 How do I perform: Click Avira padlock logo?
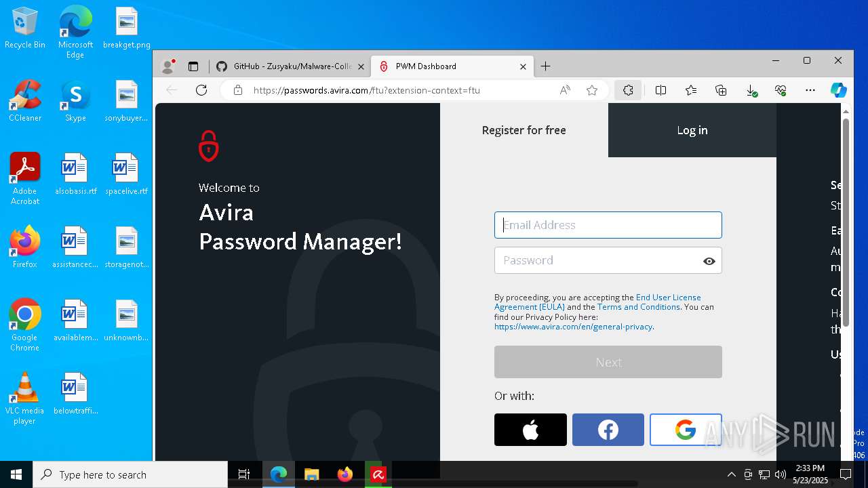208,146
